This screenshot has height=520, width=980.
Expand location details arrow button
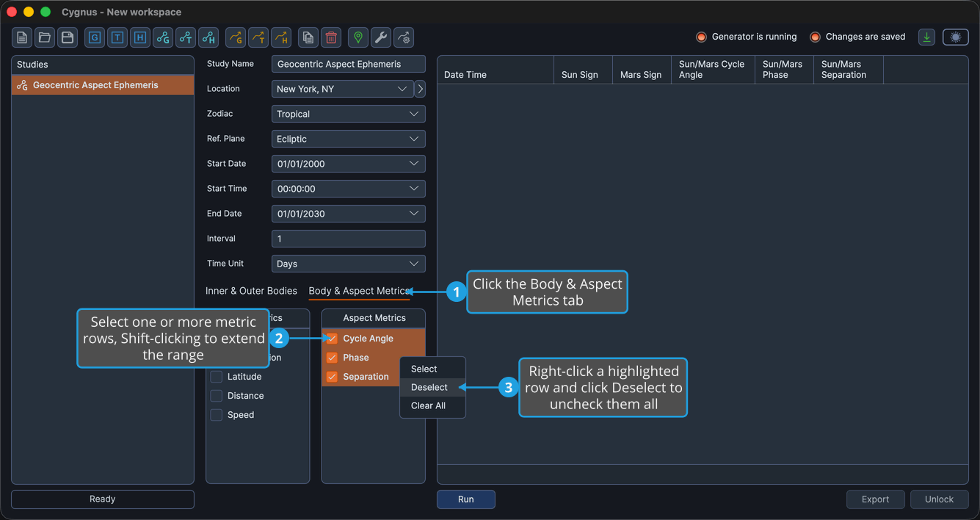[x=420, y=89]
